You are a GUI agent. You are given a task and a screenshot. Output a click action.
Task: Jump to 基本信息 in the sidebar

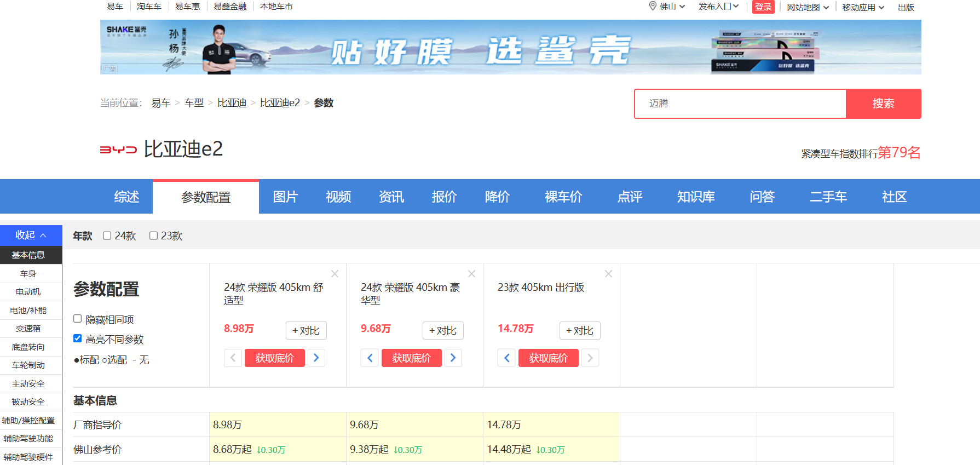coord(31,255)
